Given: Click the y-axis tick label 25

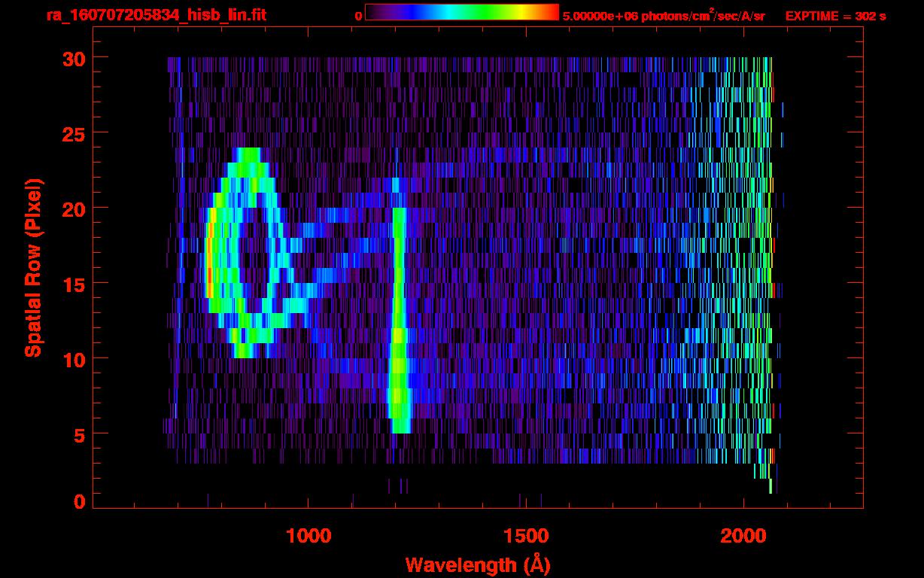Looking at the screenshot, I should [74, 133].
